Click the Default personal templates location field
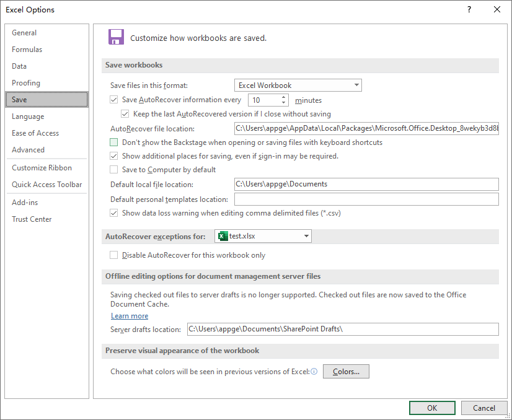Image resolution: width=512 pixels, height=420 pixels. point(366,199)
